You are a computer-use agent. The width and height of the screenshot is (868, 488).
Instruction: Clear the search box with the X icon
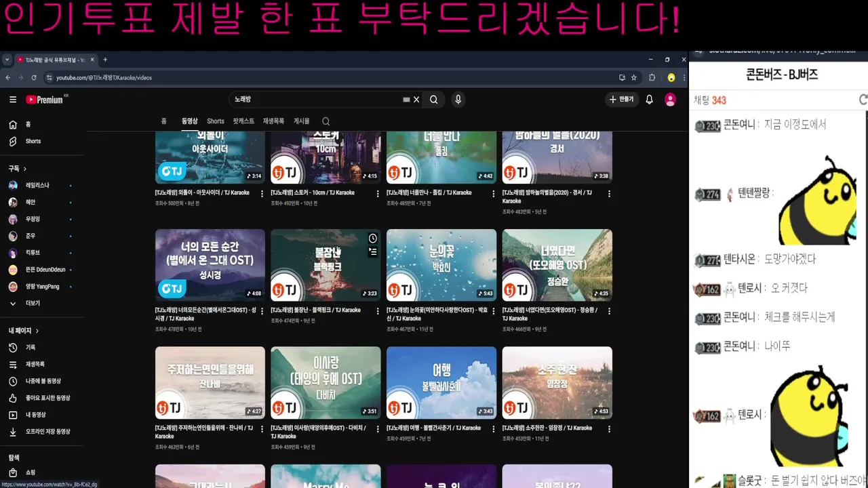(x=416, y=100)
